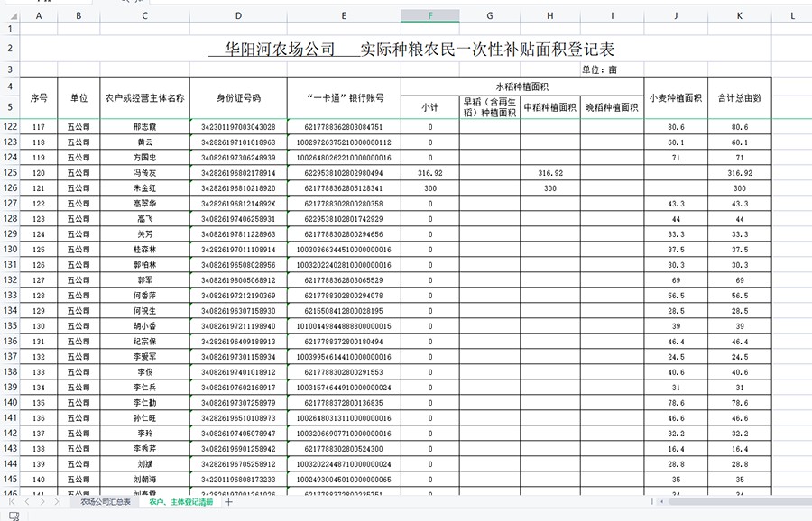Click bank account 6217788372800180494
Image resolution: width=812 pixels, height=521 pixels.
[x=344, y=342]
